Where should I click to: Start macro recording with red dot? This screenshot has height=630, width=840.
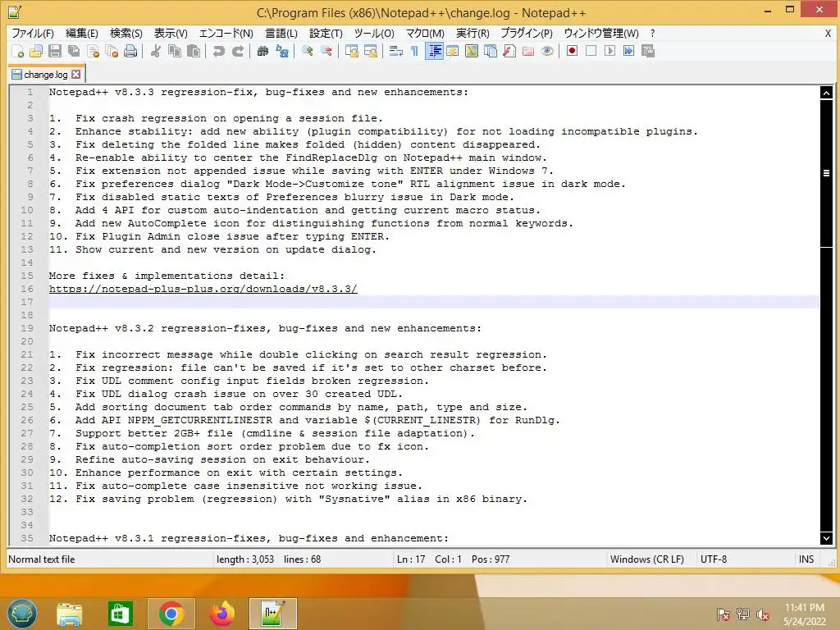[x=572, y=51]
